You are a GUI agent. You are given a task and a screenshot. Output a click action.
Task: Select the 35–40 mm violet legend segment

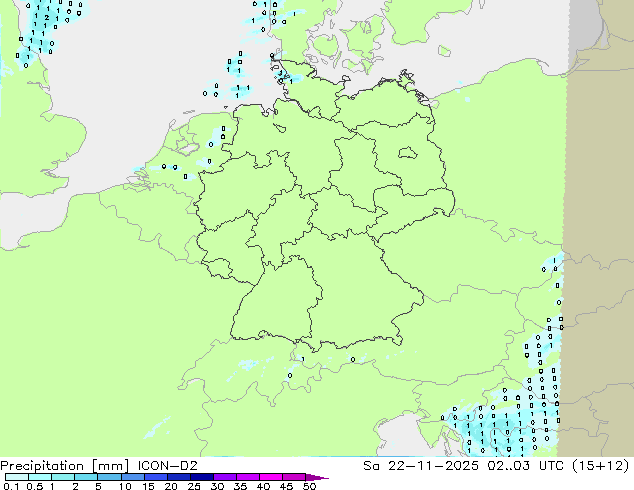(248, 477)
